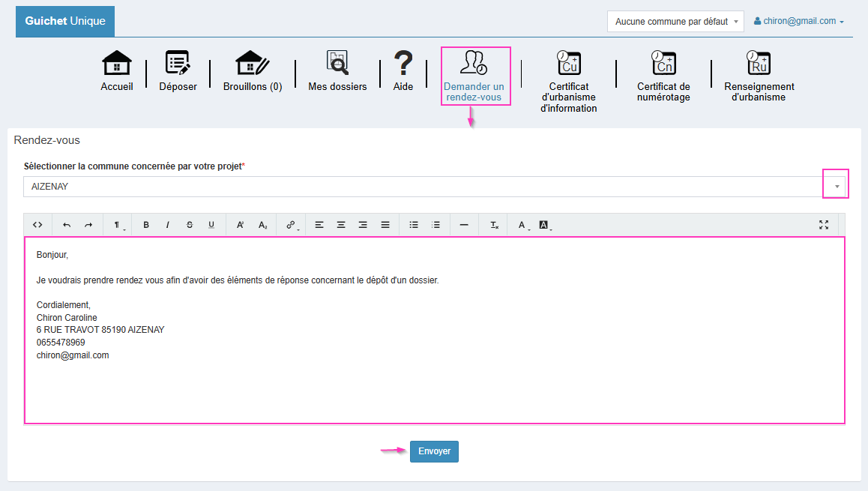Select Demander un rendez-vous menu item
The width and height of the screenshot is (868, 491).
pyautogui.click(x=474, y=76)
